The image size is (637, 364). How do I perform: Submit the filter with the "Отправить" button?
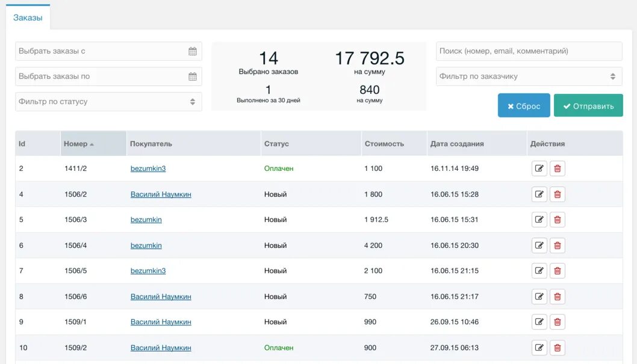[588, 105]
